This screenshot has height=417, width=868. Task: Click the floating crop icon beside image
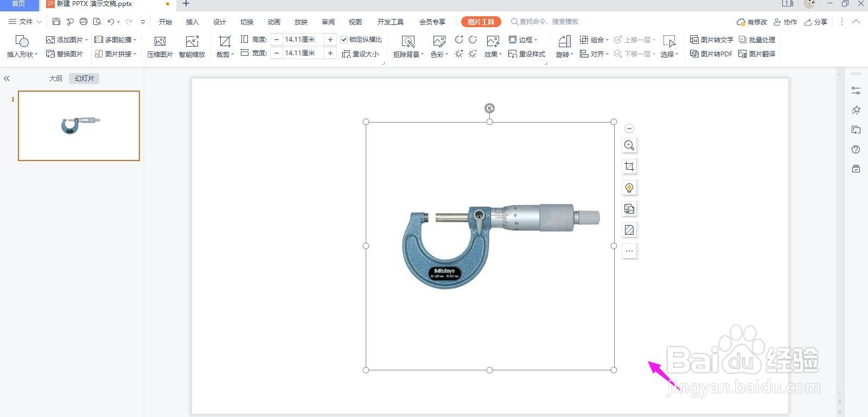pyautogui.click(x=629, y=166)
